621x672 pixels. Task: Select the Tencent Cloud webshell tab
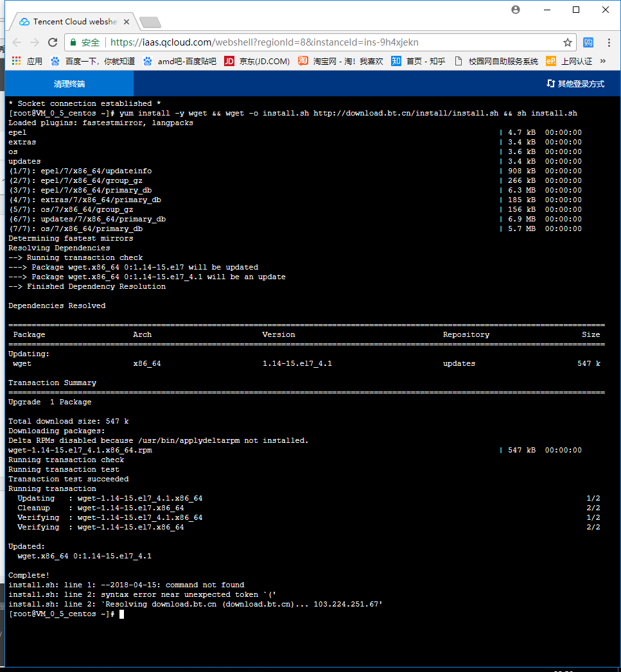71,22
